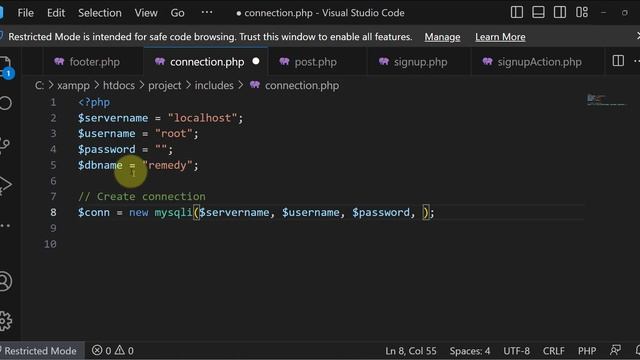640x360 pixels.
Task: Change file encoding UTF-8 in status bar
Action: [516, 351]
